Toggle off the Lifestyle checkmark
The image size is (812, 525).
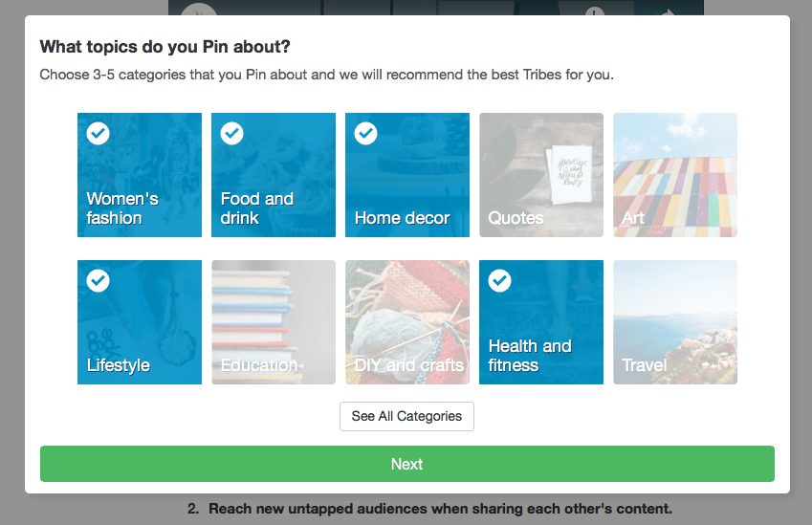[x=98, y=281]
